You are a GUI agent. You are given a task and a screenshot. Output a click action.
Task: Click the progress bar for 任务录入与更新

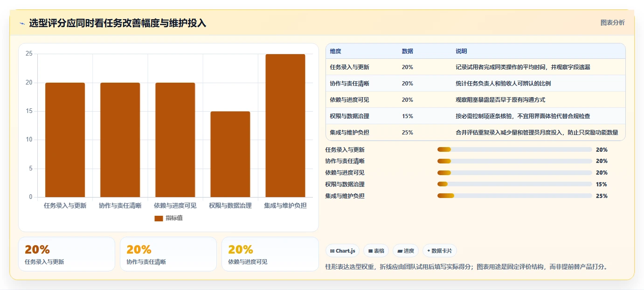click(x=515, y=149)
